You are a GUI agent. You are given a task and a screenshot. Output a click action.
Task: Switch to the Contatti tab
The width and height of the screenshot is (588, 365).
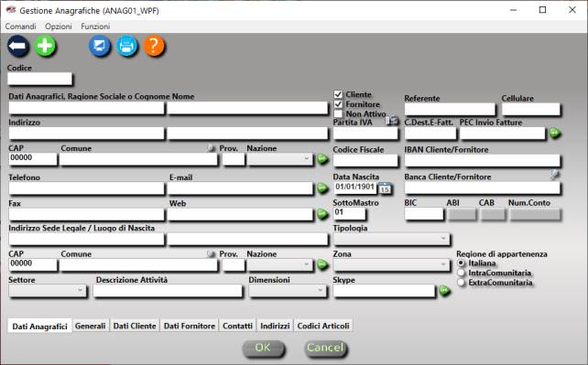237,326
